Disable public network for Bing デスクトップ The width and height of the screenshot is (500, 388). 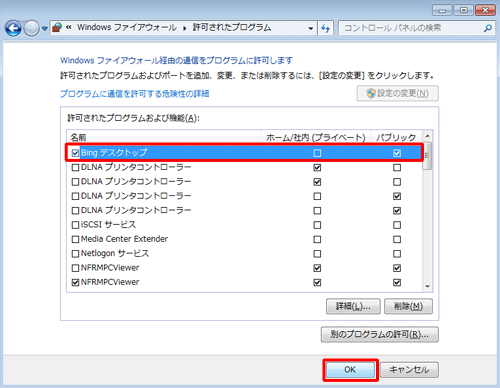pos(397,153)
